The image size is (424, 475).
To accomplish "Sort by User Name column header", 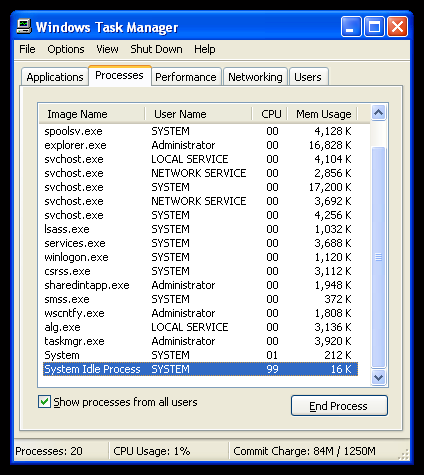I will [x=199, y=114].
